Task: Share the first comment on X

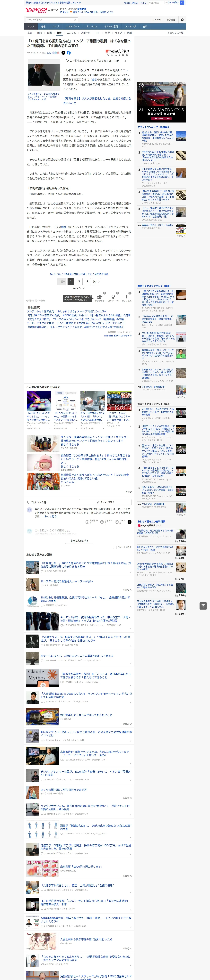Action: [130, 522]
